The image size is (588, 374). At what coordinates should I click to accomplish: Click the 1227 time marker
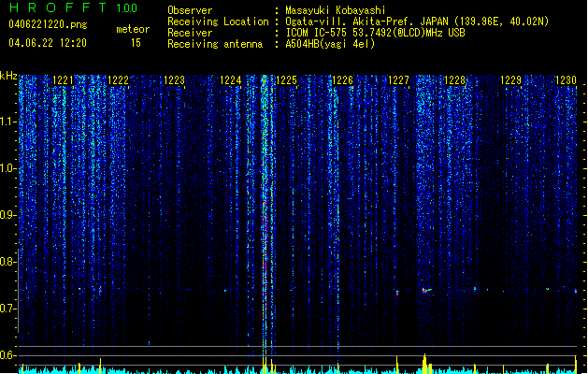tap(398, 80)
